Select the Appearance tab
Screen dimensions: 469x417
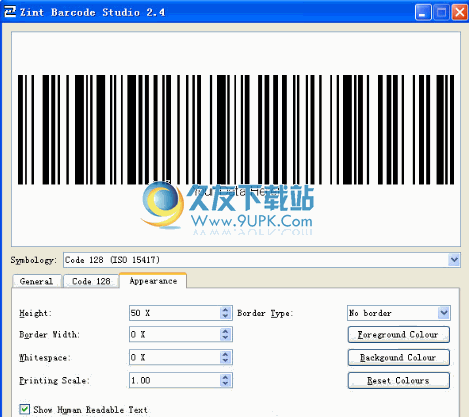pos(153,281)
